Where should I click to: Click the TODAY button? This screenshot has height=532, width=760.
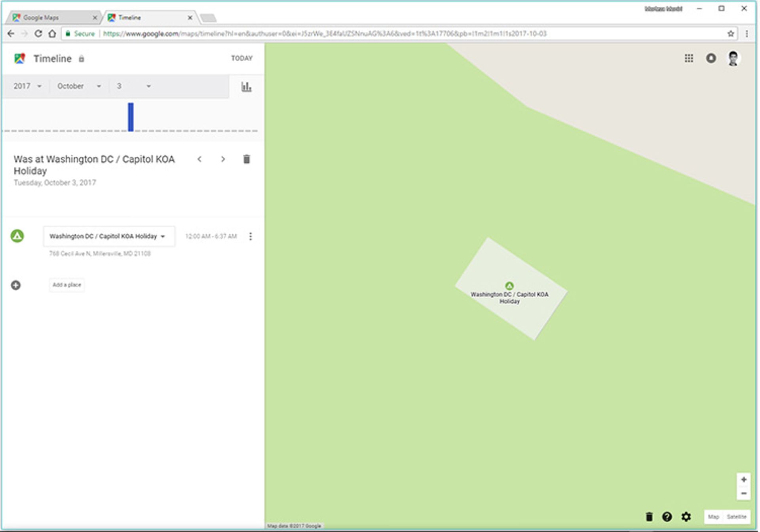point(241,58)
